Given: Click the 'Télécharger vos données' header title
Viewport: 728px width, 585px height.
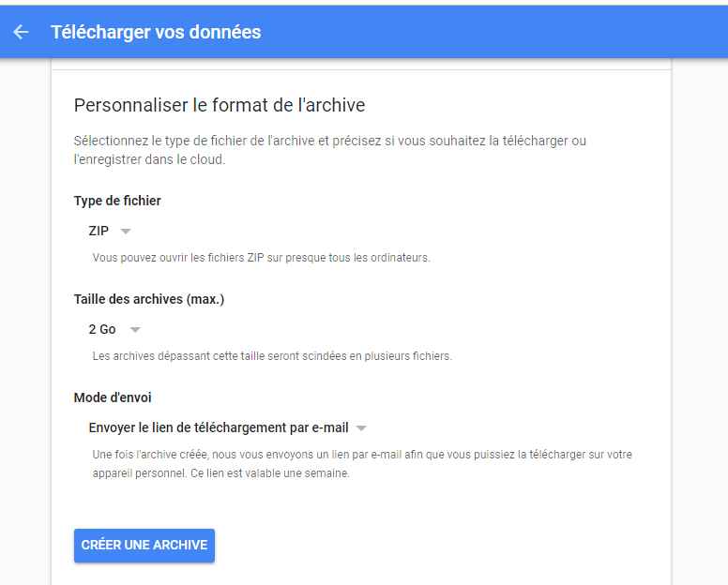Looking at the screenshot, I should click(x=156, y=32).
